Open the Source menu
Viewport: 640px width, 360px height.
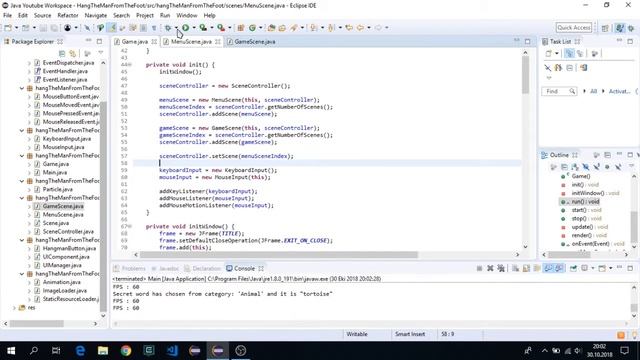pos(42,16)
